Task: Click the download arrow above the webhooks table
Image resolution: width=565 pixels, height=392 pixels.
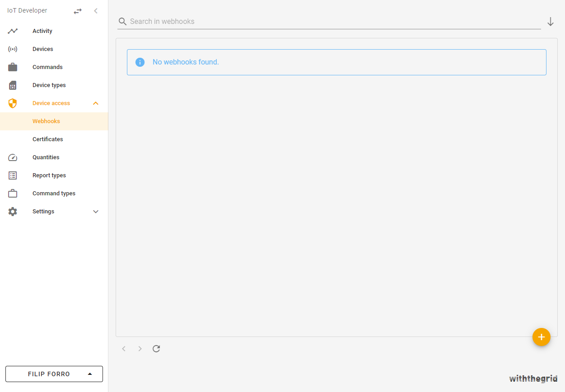Action: [550, 21]
